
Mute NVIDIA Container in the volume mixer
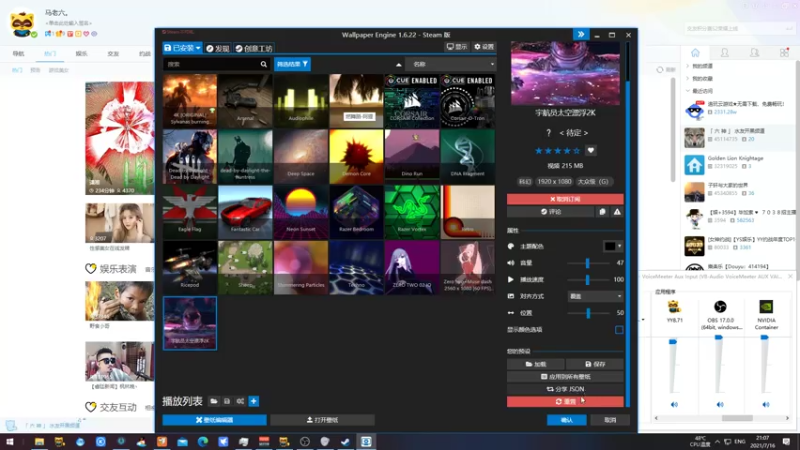coord(766,404)
